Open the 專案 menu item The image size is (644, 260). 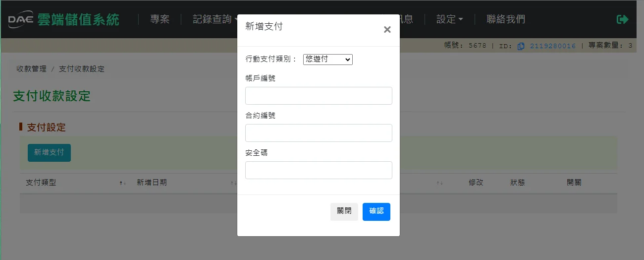(160, 19)
